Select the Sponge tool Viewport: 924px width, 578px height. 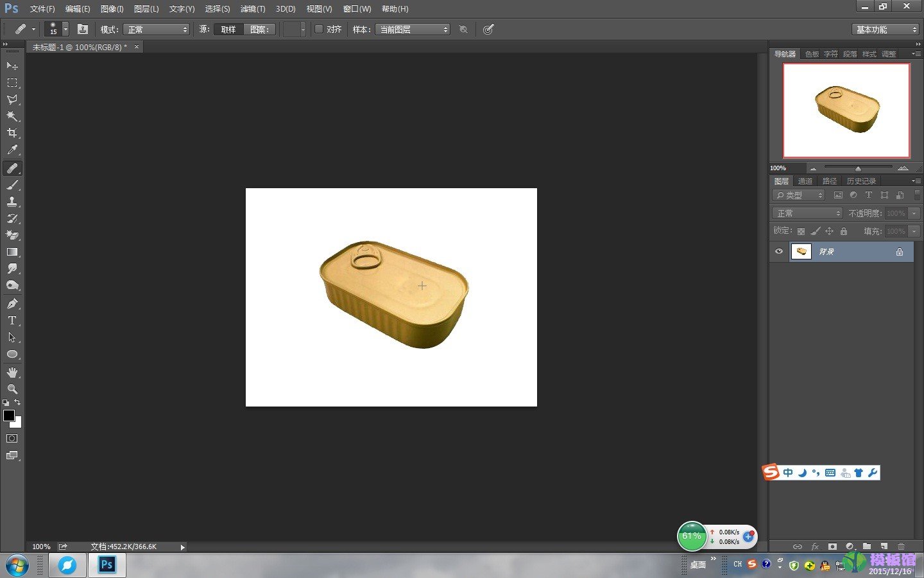point(12,285)
